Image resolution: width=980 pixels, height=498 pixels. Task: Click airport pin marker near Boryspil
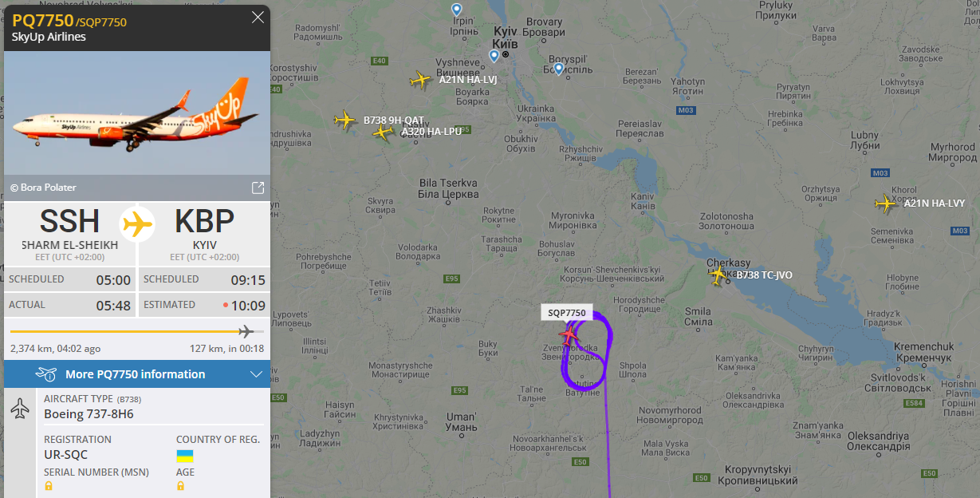[x=559, y=69]
